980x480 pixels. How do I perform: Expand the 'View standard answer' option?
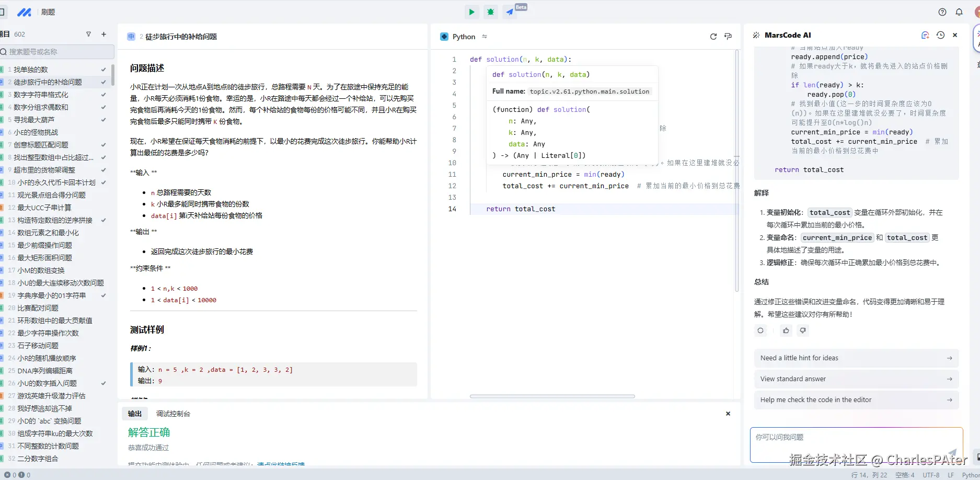pyautogui.click(x=856, y=379)
